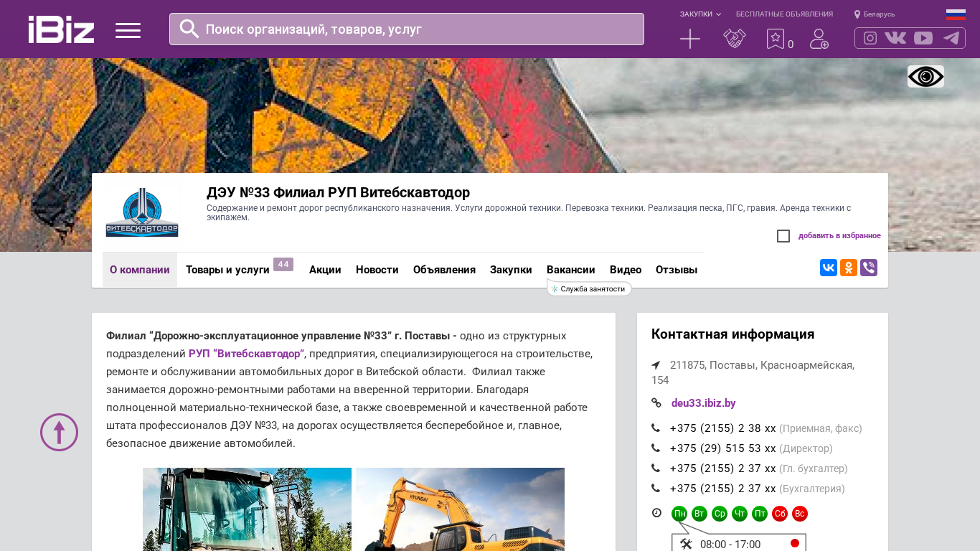Screen dimensions: 980x551
Task: Click the plus add icon in header
Action: pos(690,39)
